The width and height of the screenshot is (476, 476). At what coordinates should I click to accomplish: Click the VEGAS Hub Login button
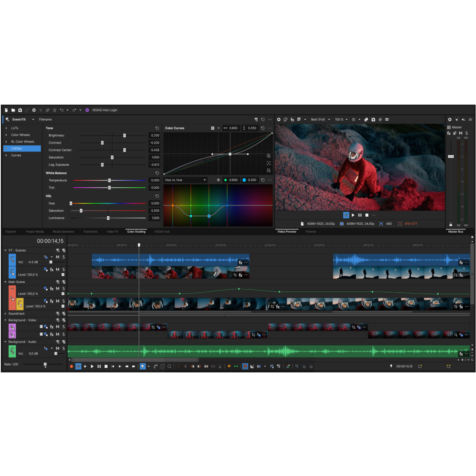104,110
